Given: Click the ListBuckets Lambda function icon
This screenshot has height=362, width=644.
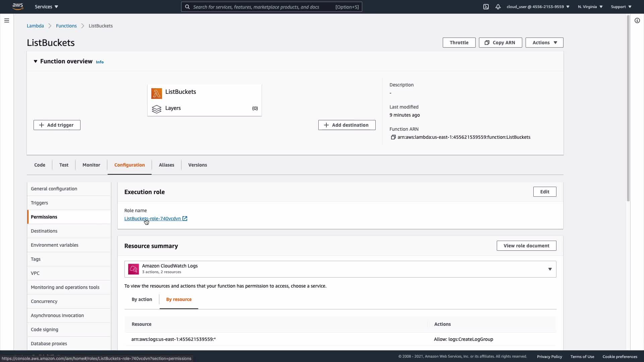Looking at the screenshot, I should (x=157, y=93).
